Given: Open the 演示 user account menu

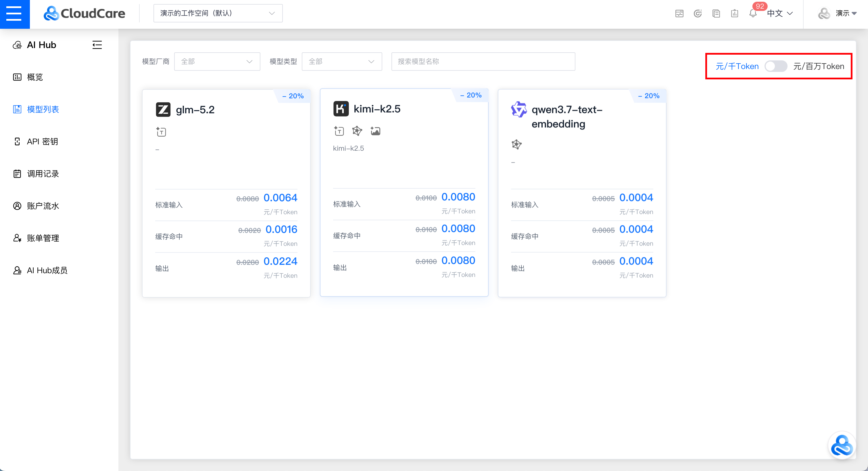Looking at the screenshot, I should [837, 13].
